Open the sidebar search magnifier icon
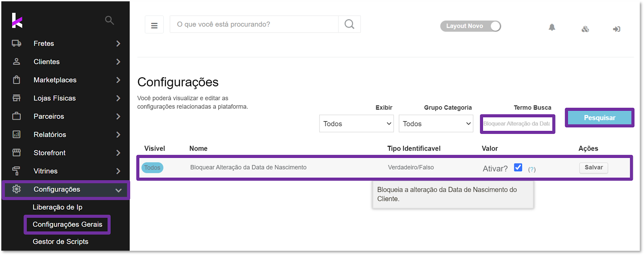 (109, 20)
